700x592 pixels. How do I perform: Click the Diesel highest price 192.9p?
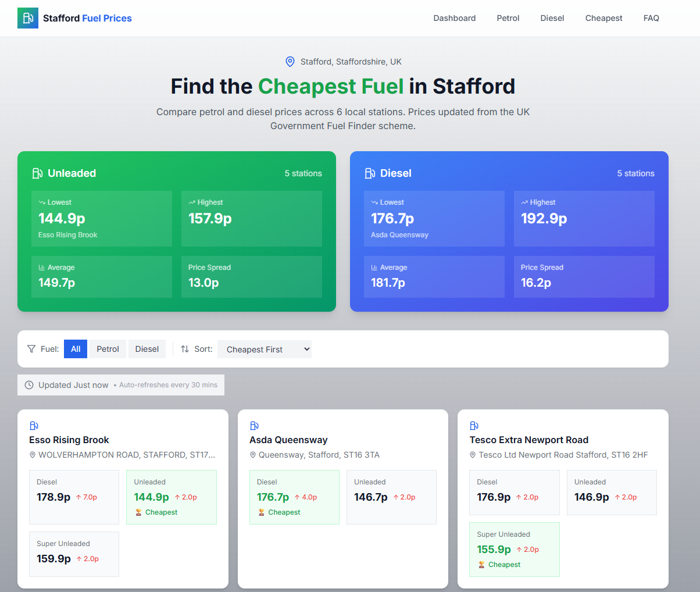(x=544, y=218)
